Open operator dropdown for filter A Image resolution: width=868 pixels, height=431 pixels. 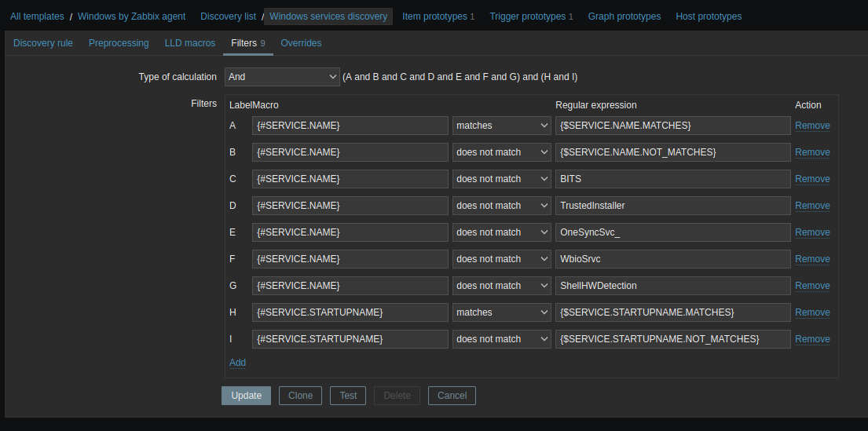501,126
